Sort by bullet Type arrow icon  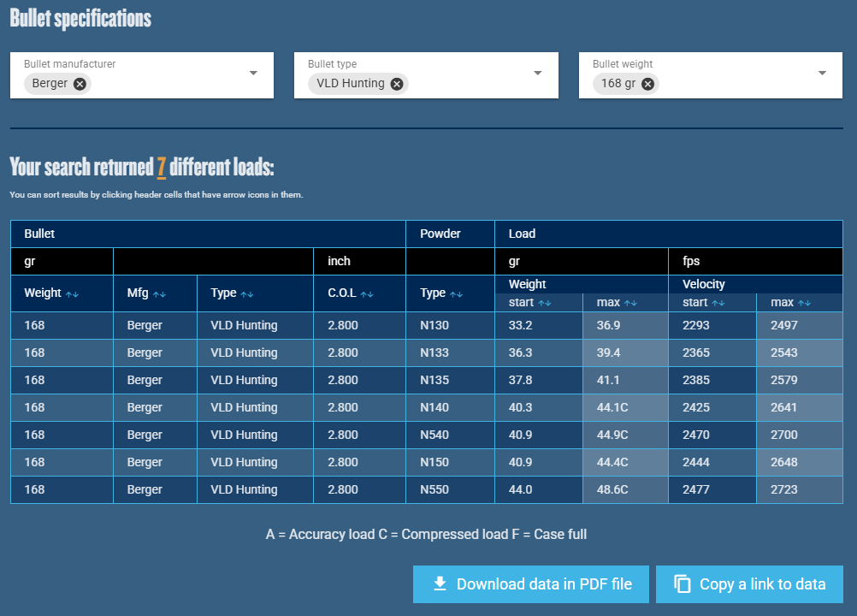[247, 294]
